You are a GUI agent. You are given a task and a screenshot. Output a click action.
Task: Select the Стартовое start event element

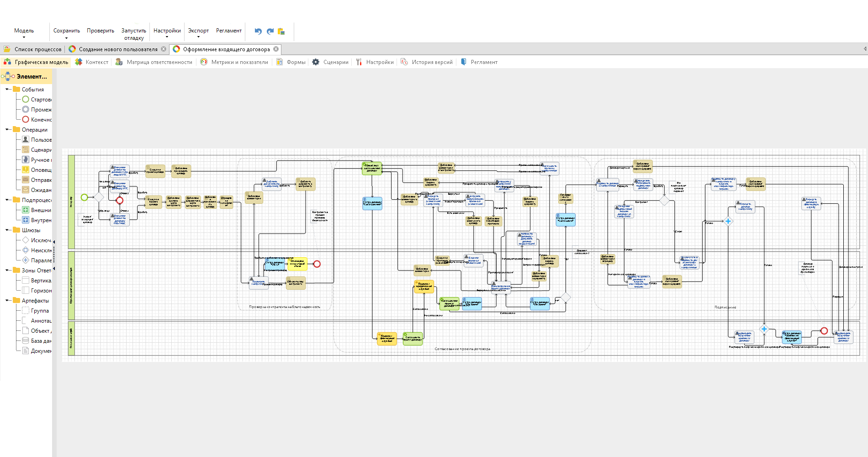[37, 99]
